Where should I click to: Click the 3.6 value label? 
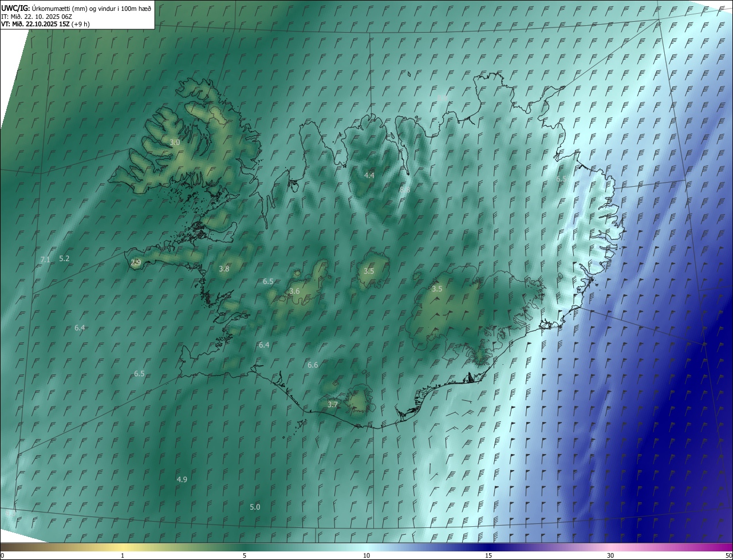tap(294, 291)
